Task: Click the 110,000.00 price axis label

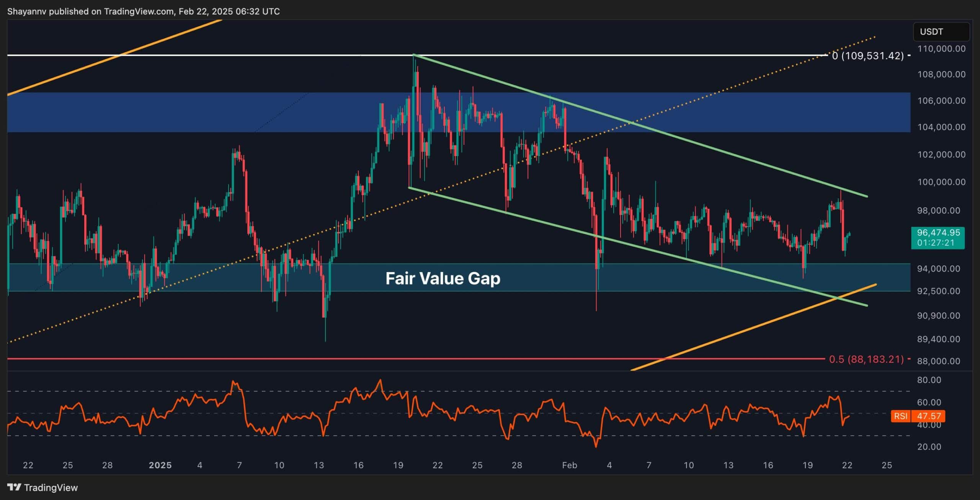Action: [x=941, y=49]
